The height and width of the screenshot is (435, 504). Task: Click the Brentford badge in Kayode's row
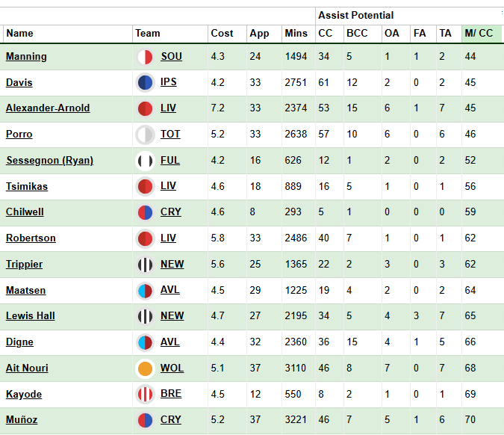tap(146, 395)
